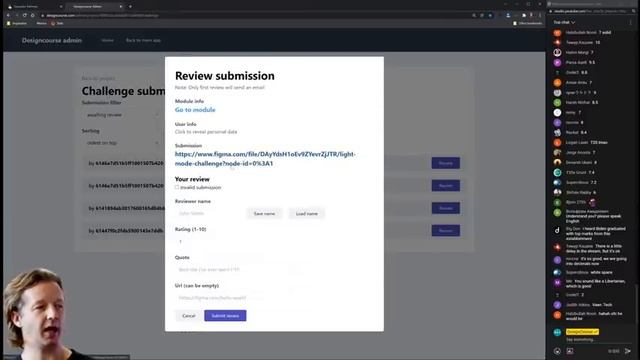Screen dimensions: 640x360
Task: Click Back to main app nav link
Action: (x=143, y=40)
